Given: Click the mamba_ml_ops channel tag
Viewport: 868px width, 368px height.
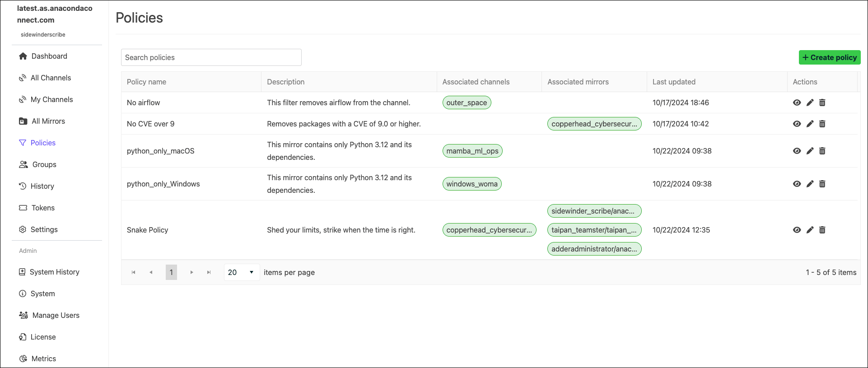Looking at the screenshot, I should point(472,151).
